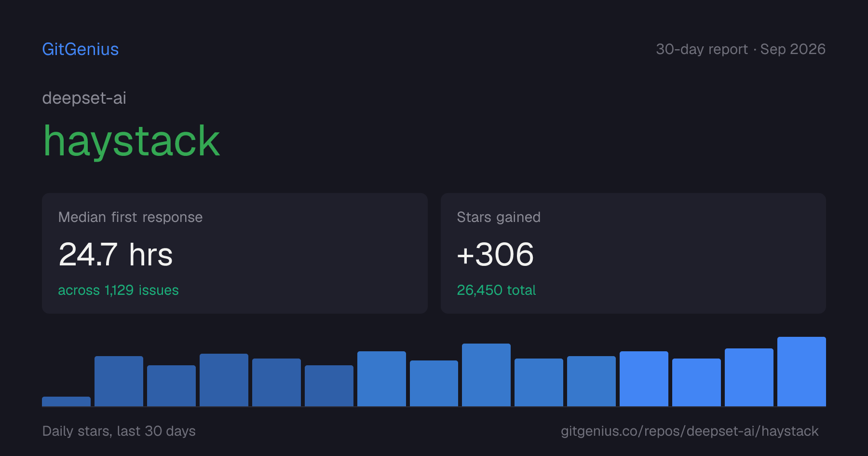Click the 24.7 hrs value

pos(115,254)
